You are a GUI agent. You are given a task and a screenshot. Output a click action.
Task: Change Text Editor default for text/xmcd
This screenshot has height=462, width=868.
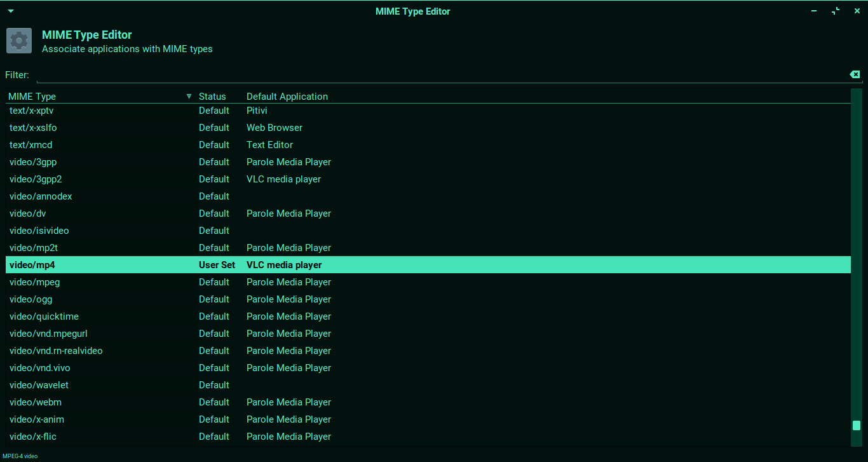[x=269, y=145]
